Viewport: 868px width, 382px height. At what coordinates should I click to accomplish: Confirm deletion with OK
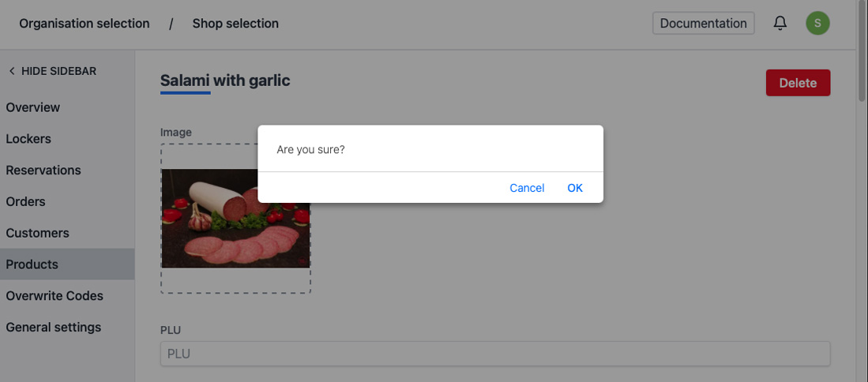click(575, 188)
